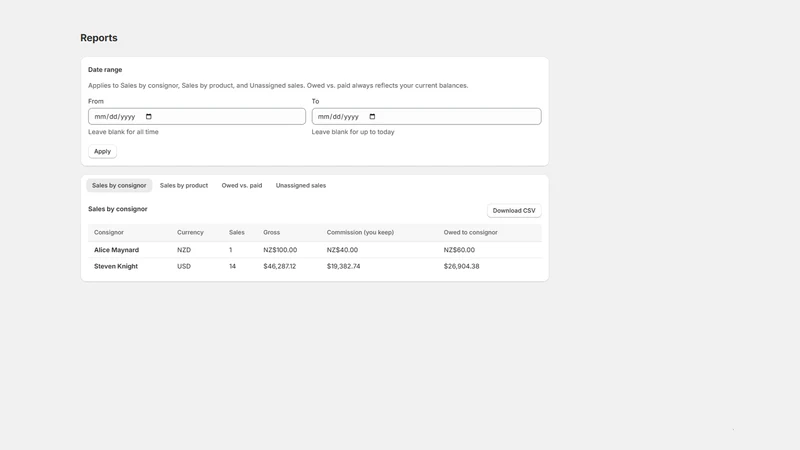
Task: Open the Owed vs. paid tab
Action: click(242, 186)
